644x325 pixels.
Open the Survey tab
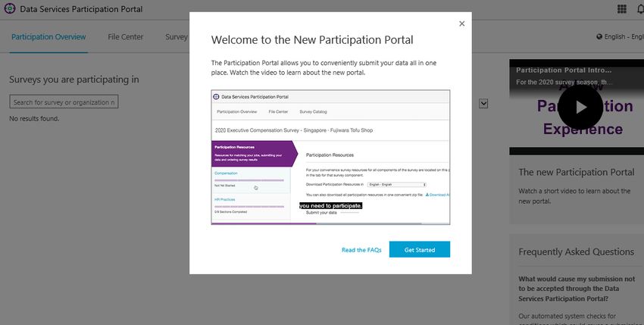pyautogui.click(x=177, y=36)
